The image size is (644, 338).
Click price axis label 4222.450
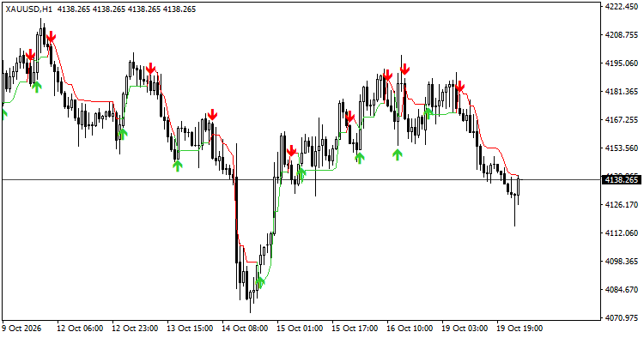[x=622, y=7]
